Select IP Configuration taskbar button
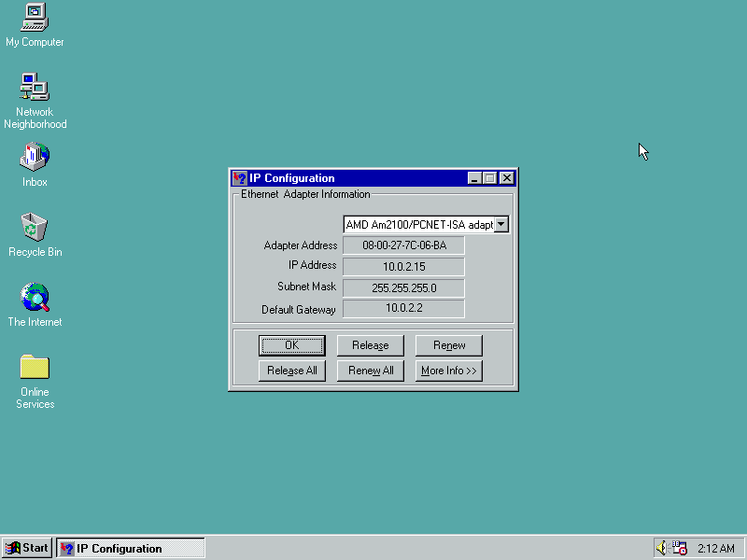The width and height of the screenshot is (747, 560). tap(131, 548)
